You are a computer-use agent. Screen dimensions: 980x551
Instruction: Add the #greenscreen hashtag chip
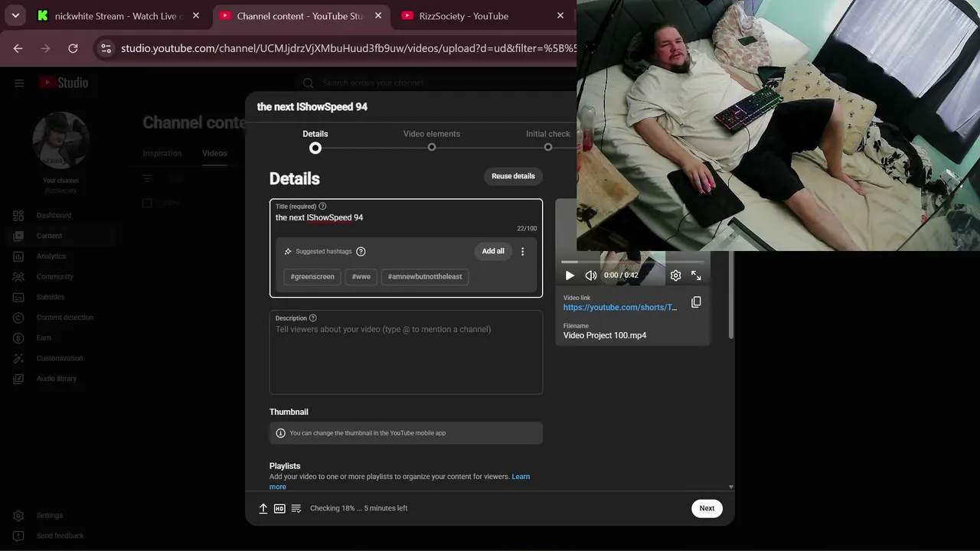(x=312, y=276)
